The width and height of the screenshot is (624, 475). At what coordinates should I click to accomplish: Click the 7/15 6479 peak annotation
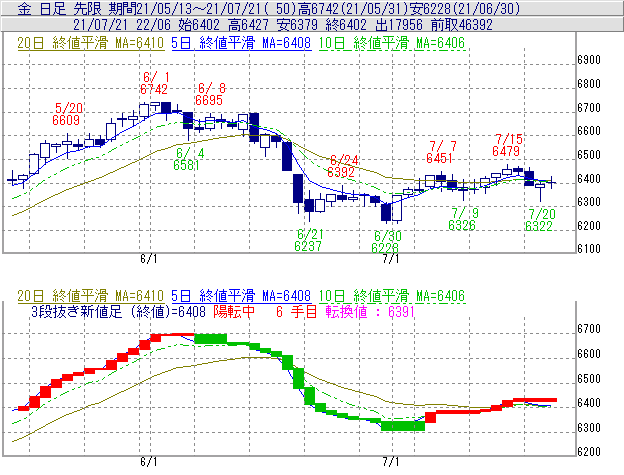507,145
